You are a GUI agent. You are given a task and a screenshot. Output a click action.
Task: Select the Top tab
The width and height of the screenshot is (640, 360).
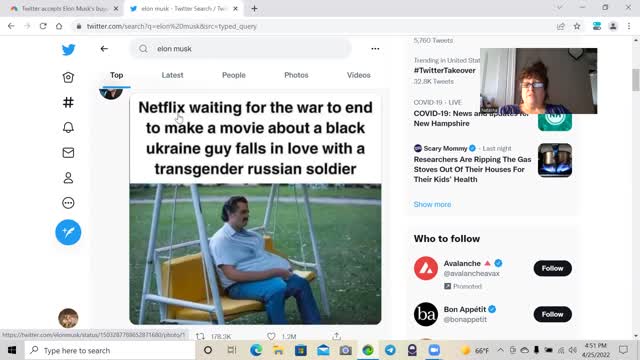tap(116, 75)
